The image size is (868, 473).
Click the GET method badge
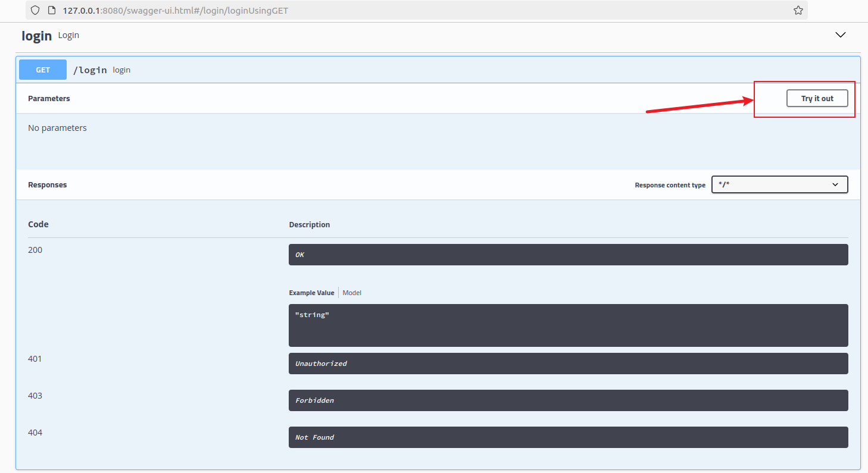tap(43, 70)
